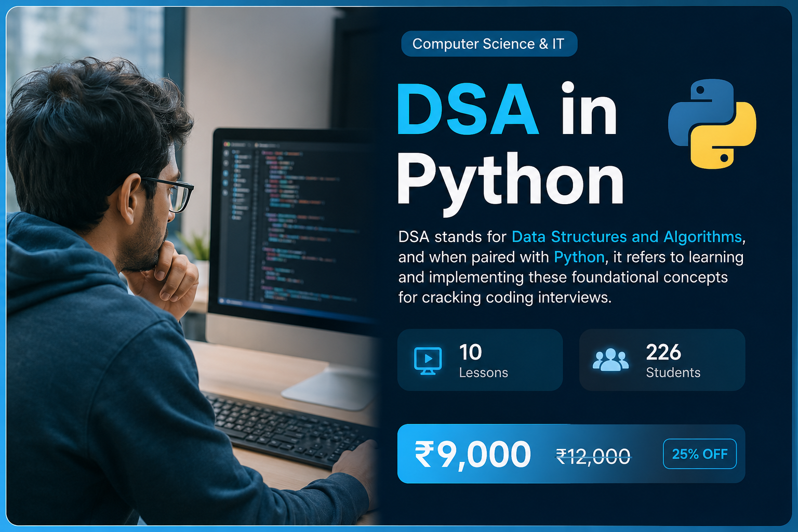Click the 25% OFF badge
Viewport: 798px width, 532px height.
(x=699, y=454)
